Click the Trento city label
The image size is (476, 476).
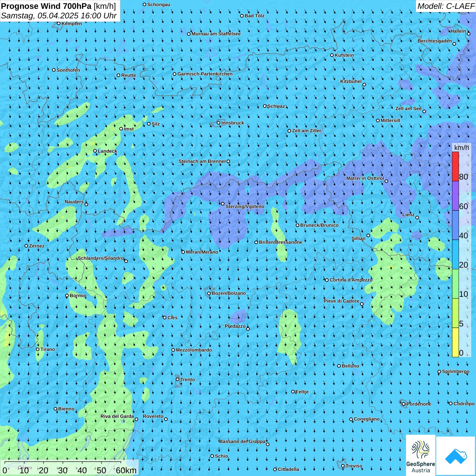[x=188, y=379]
